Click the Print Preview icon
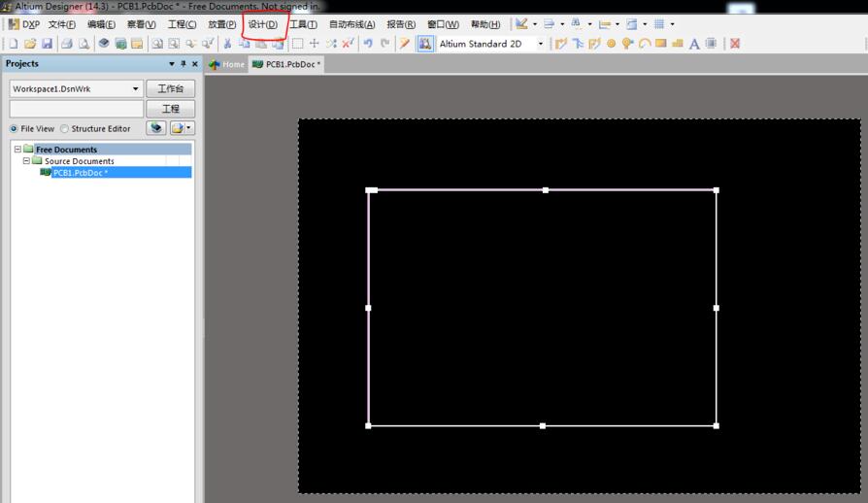The image size is (868, 503). (83, 44)
